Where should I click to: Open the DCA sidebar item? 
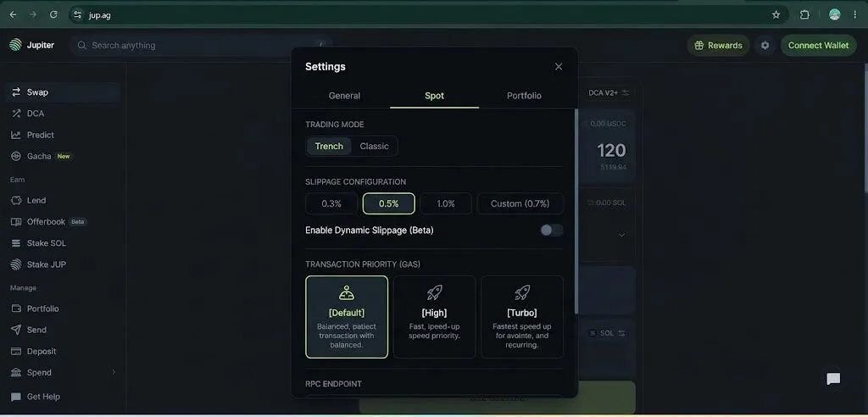click(63, 114)
